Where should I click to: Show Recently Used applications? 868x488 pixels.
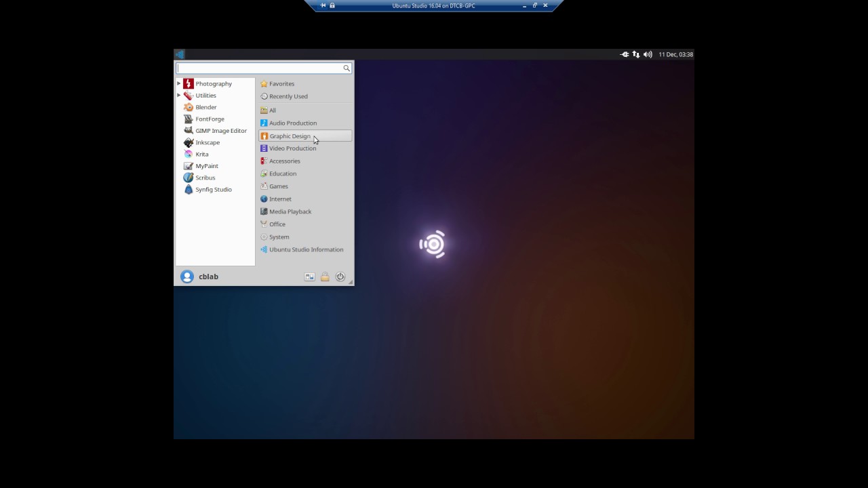(305, 96)
